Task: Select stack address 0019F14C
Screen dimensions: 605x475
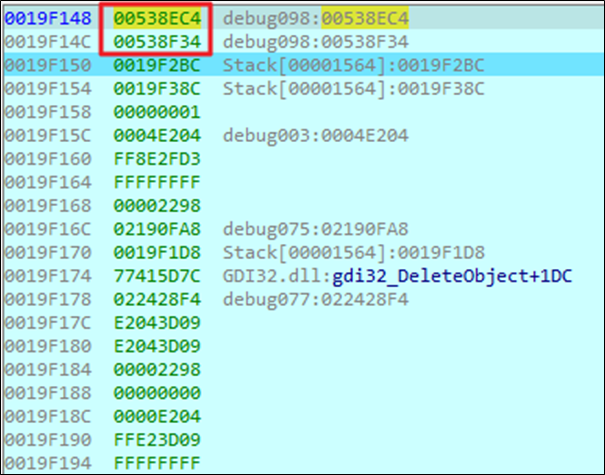Action: coord(48,42)
